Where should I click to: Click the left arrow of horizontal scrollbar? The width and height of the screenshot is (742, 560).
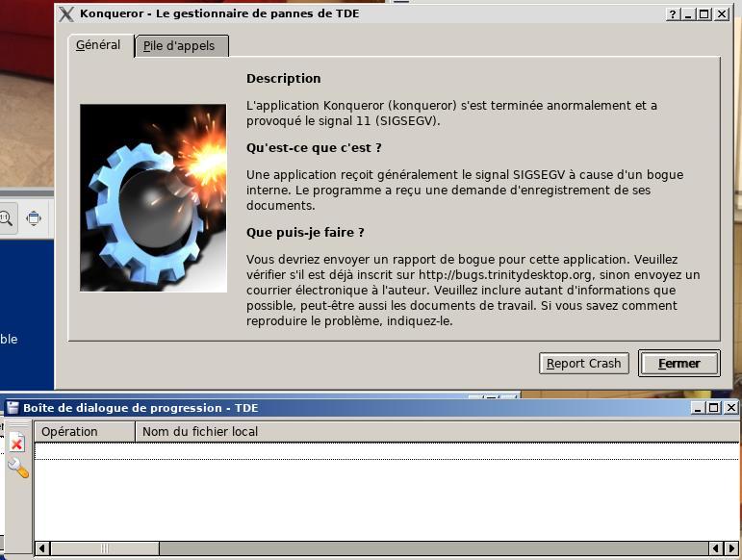pyautogui.click(x=42, y=548)
